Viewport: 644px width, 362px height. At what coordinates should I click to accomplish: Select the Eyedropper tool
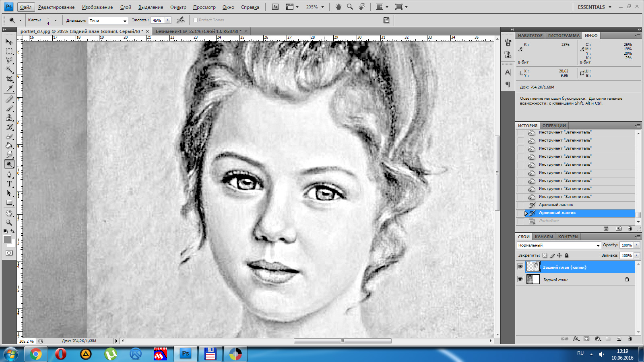(x=9, y=88)
